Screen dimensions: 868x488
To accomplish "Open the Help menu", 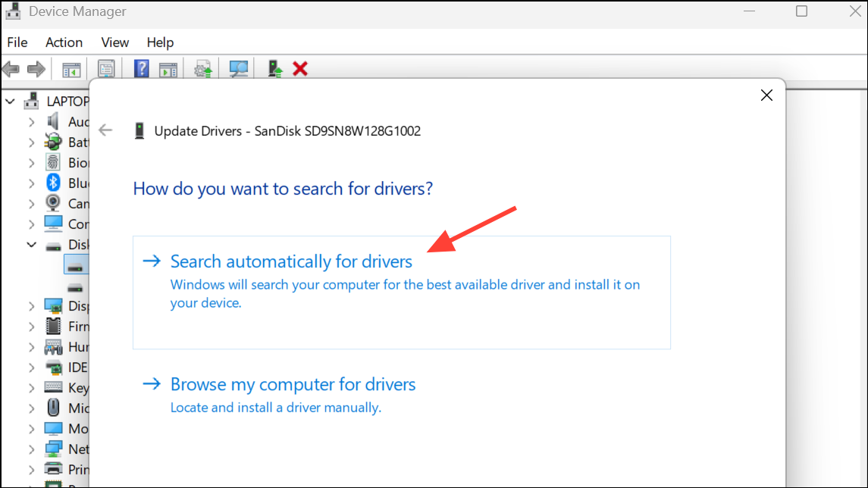I will (160, 42).
